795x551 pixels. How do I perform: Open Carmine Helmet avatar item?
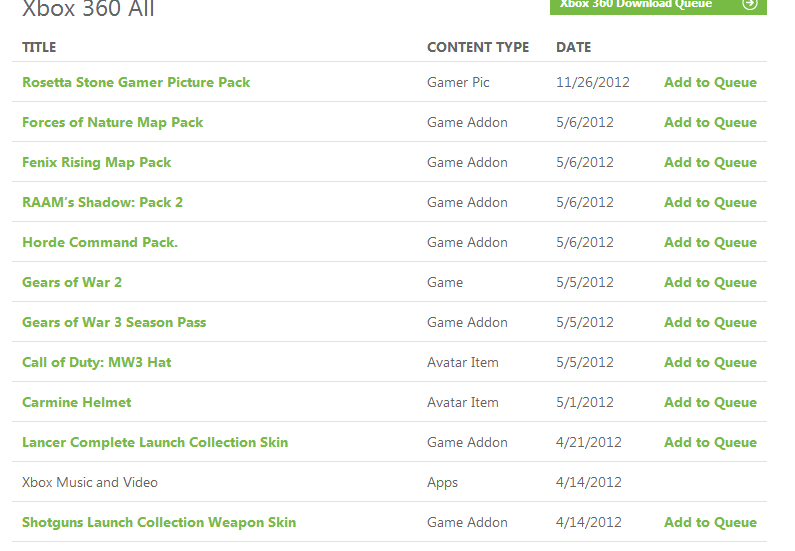[77, 402]
